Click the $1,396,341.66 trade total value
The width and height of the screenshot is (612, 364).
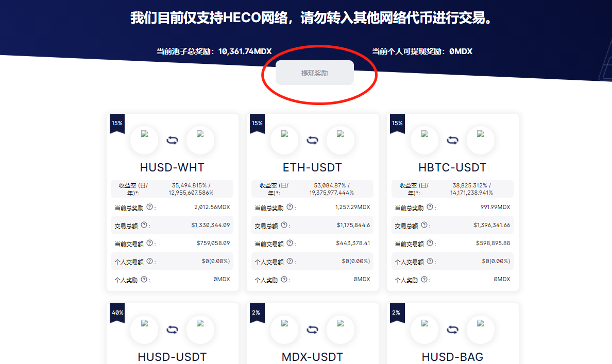point(492,225)
